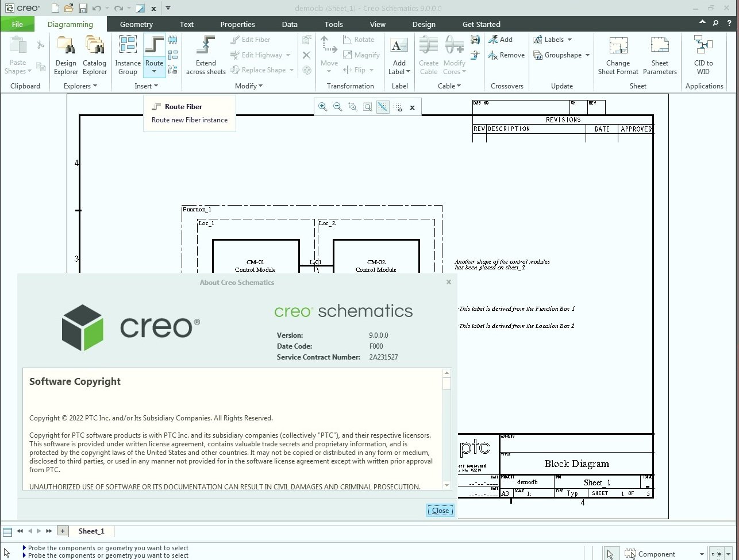Customize the quick access toolbar dropdown
The image size is (739, 560).
[x=168, y=8]
